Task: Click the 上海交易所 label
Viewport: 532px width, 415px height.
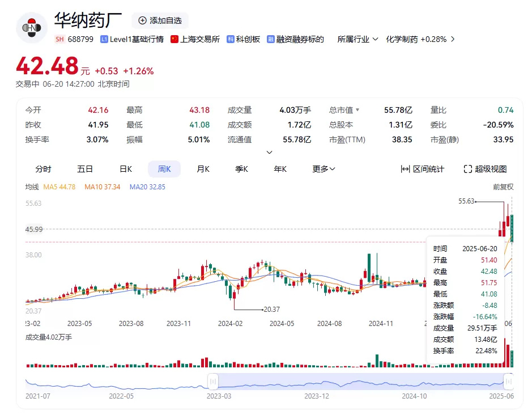Action: tap(200, 39)
